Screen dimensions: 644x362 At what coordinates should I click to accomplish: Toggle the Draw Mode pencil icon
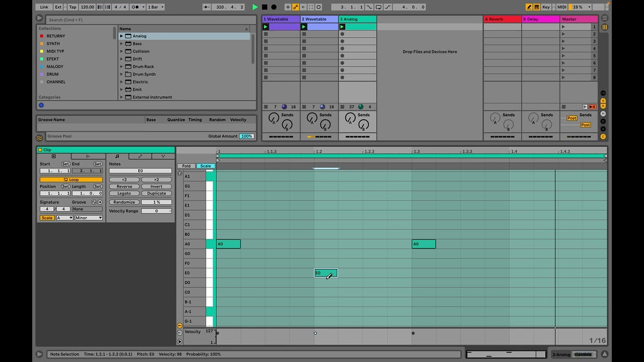tap(529, 7)
